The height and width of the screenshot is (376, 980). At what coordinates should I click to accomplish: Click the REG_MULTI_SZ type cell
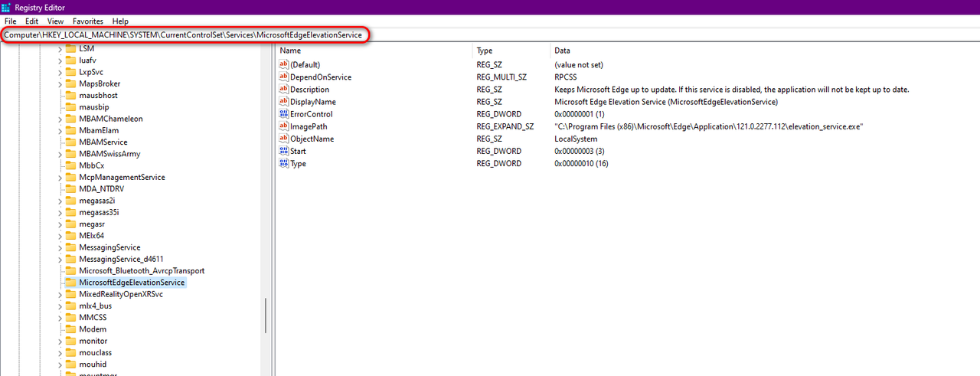[501, 77]
